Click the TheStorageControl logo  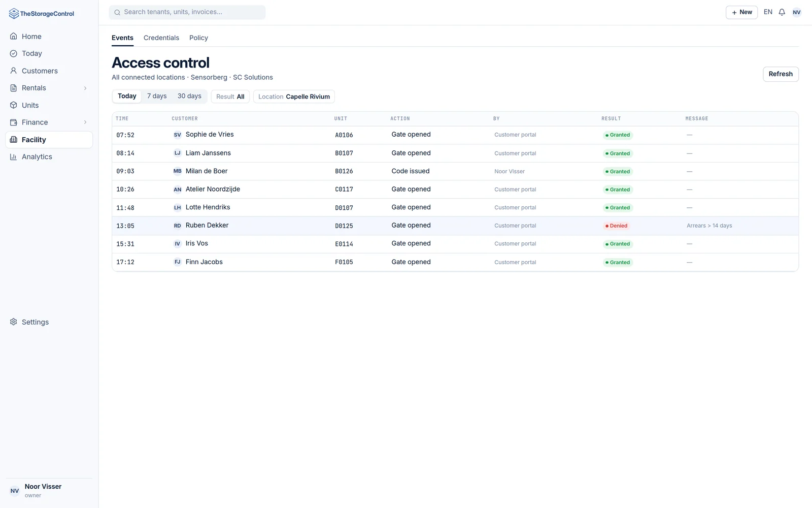pos(42,14)
